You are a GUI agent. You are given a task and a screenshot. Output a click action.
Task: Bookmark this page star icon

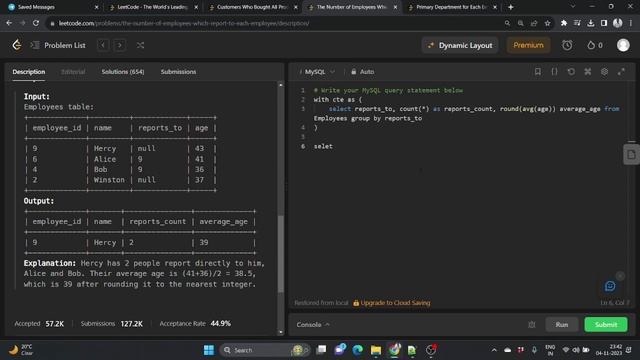pos(547,23)
